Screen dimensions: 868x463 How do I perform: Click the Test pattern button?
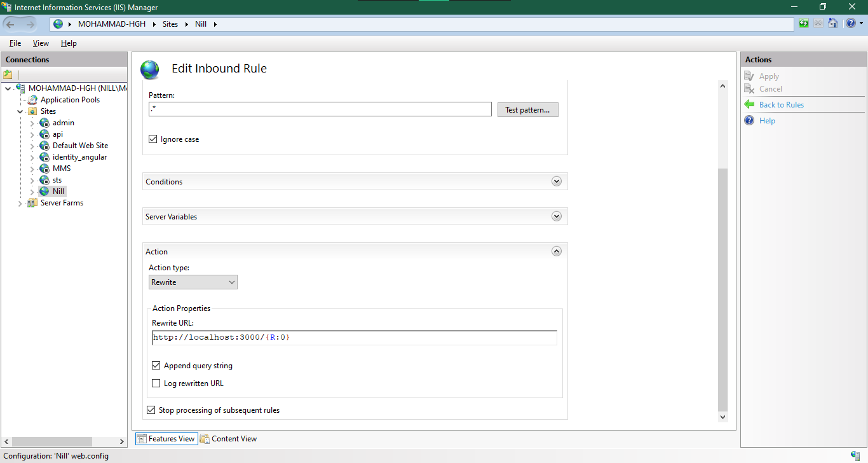(x=527, y=110)
